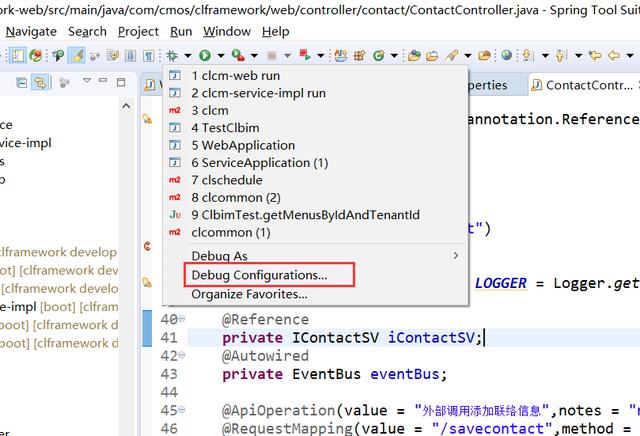Open the Window menu

point(227,31)
